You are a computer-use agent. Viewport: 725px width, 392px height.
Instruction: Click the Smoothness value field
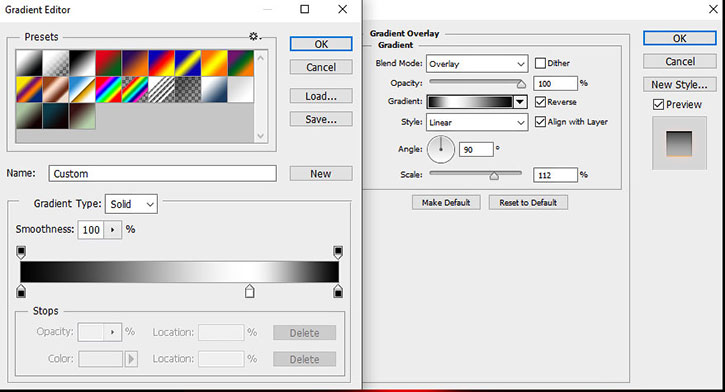click(91, 230)
